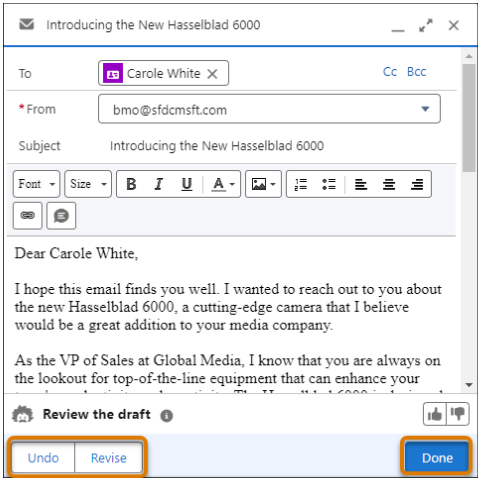Expand the From address combo box

(x=269, y=109)
